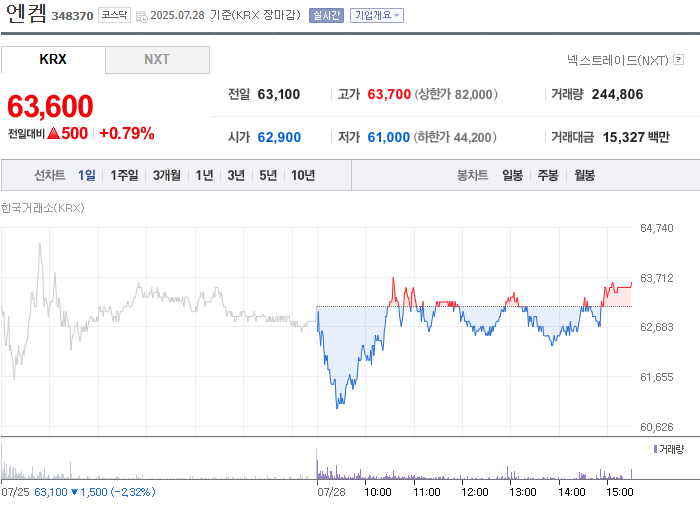Screen dimensions: 700x505
Task: Switch to the KRX tab
Action: [53, 59]
